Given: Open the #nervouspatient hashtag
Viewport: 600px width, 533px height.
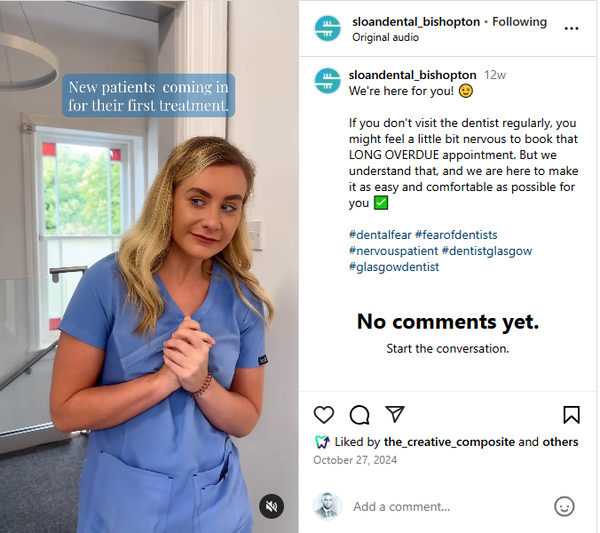Looking at the screenshot, I should pos(393,251).
